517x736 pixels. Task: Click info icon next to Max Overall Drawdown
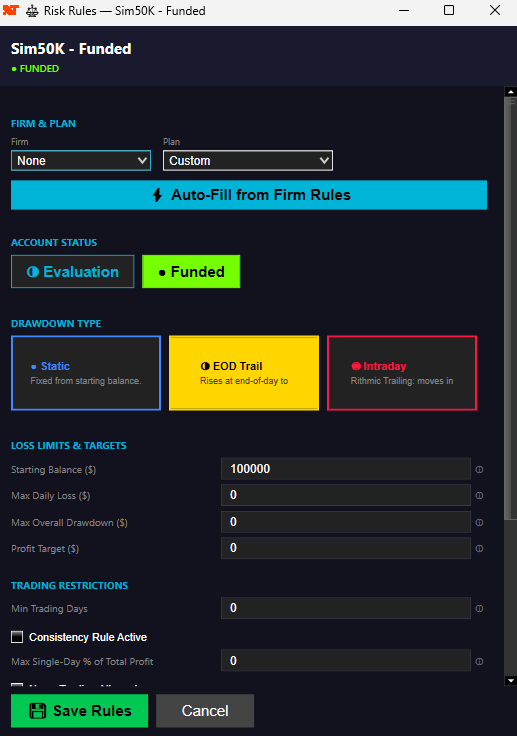pyautogui.click(x=479, y=522)
